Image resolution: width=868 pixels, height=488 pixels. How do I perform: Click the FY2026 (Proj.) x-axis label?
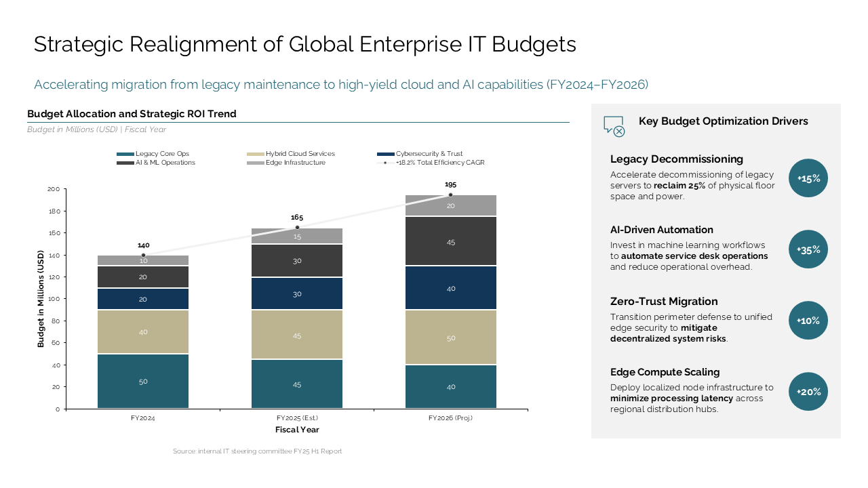pos(450,418)
